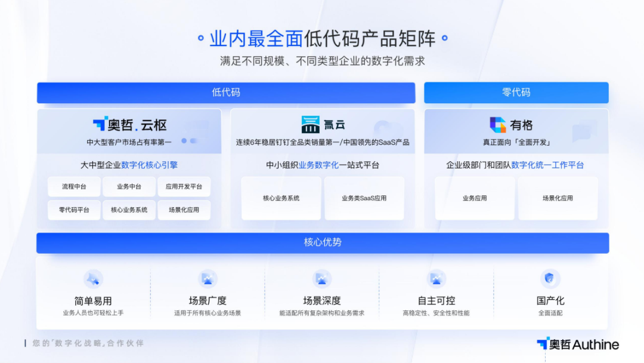Click the icon above 场景深度
The width and height of the screenshot is (644, 363).
[321, 279]
